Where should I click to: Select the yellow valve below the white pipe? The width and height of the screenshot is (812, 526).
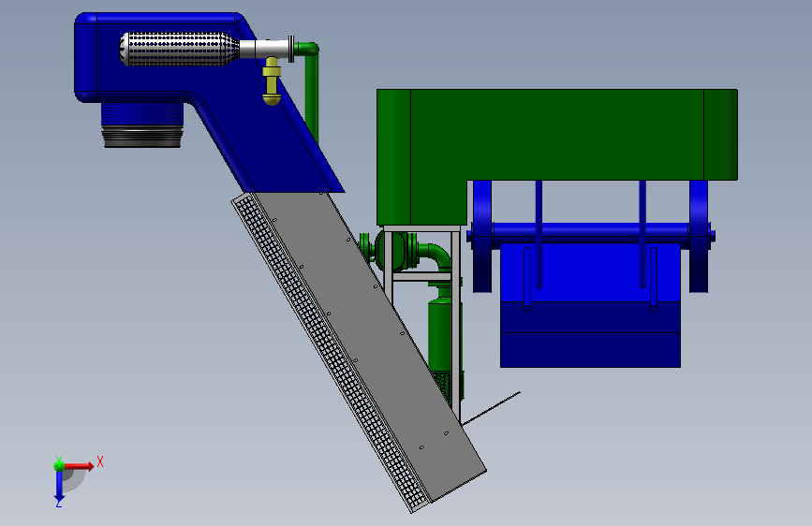pyautogui.click(x=272, y=80)
